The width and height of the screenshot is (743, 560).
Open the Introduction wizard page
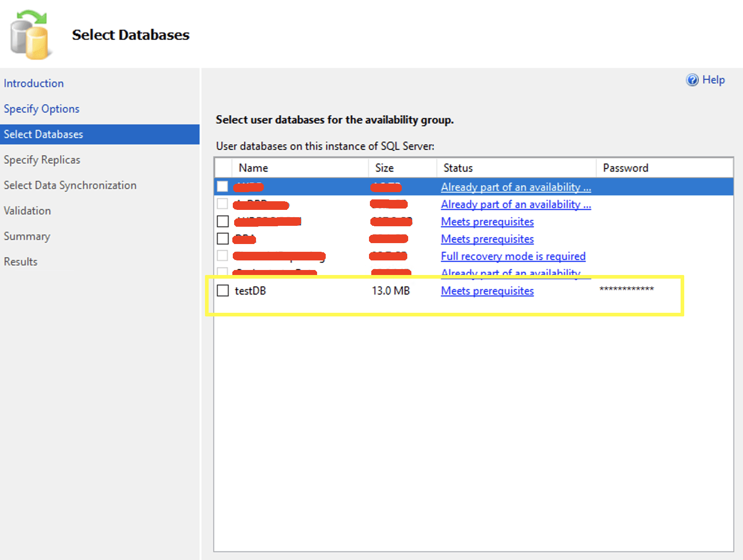pos(34,83)
